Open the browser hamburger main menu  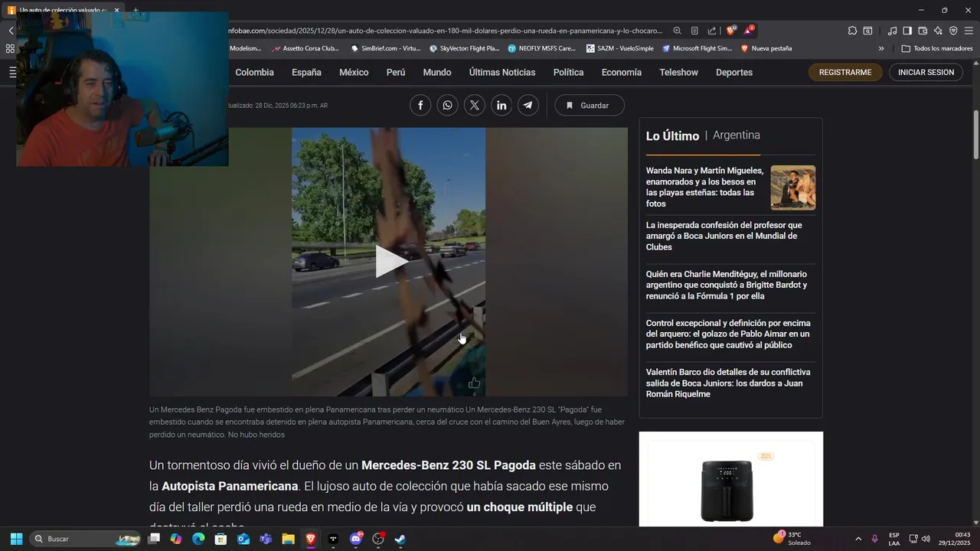[x=969, y=31]
